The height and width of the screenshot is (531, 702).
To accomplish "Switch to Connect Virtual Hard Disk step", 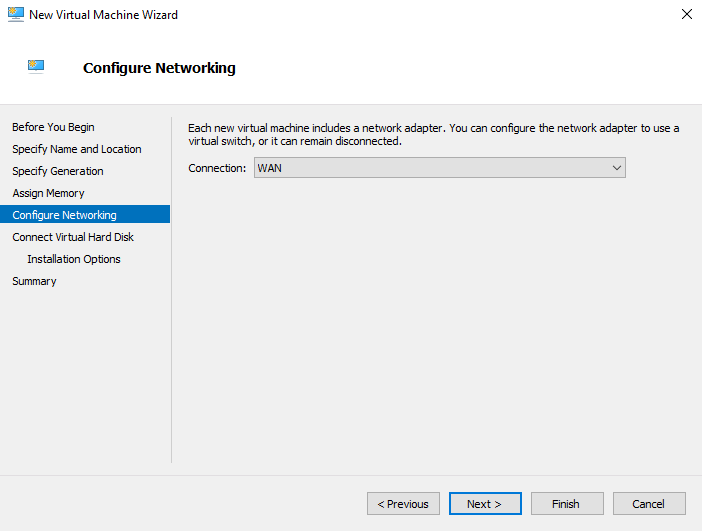I will [73, 237].
